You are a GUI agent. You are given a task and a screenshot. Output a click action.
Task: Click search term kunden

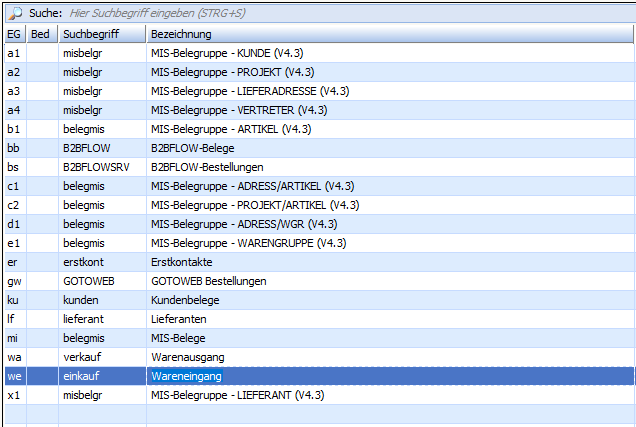81,300
